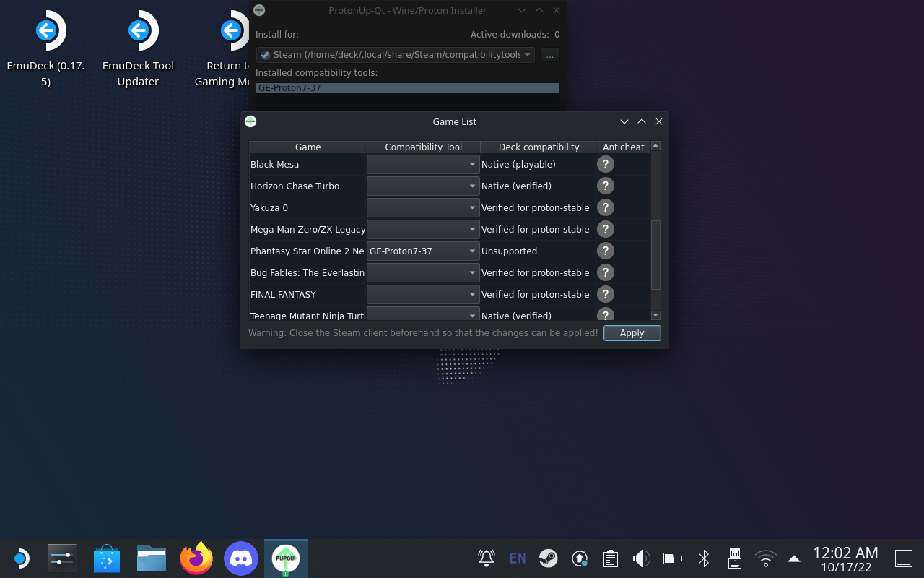Viewport: 924px width, 578px height.
Task: Change GE-Proton7-37 dropdown for Phantasy Star Online 2
Action: click(423, 251)
